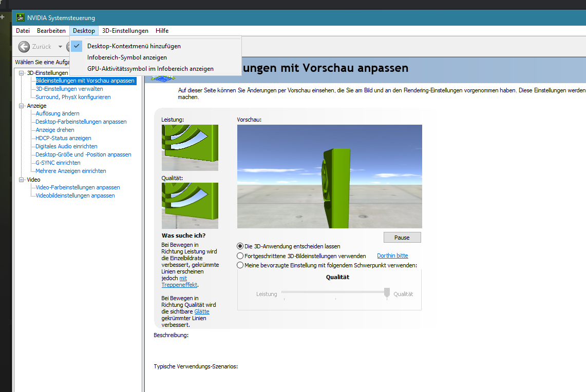Open Desktop-Größe und -Position anpassen
The image size is (586, 392).
coord(83,154)
